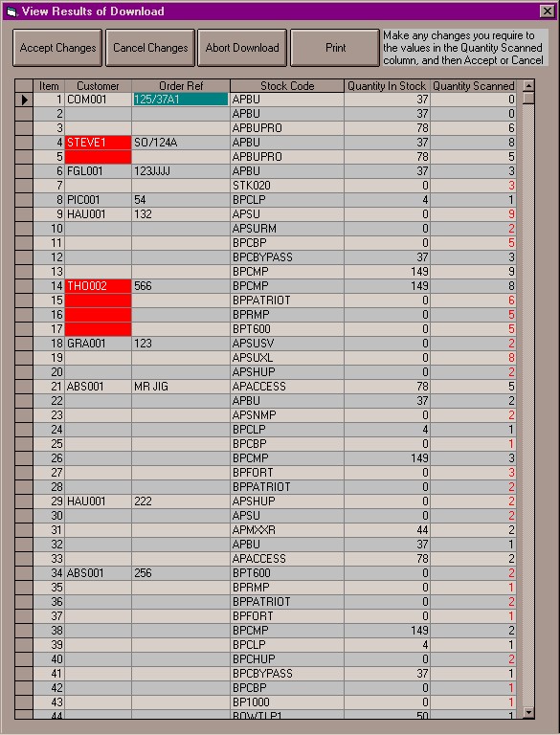Click the Customer column header
The height and width of the screenshot is (735, 560).
[x=98, y=86]
